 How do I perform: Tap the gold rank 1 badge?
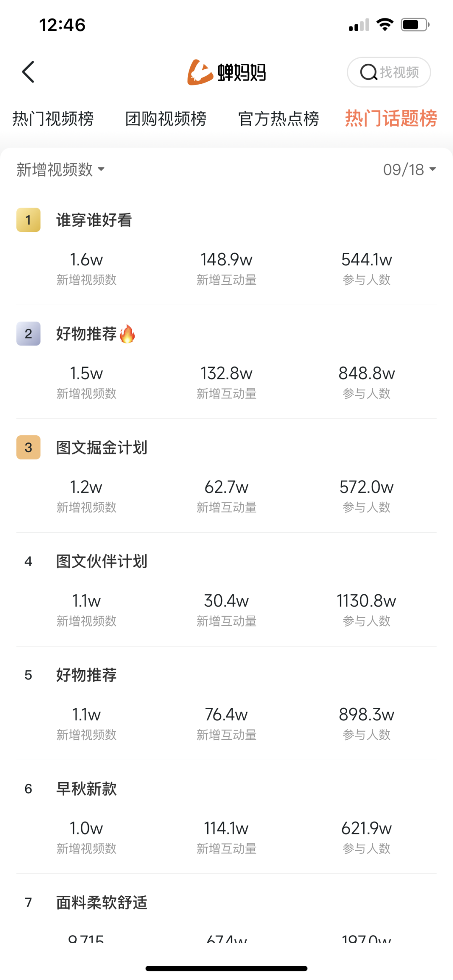click(29, 220)
